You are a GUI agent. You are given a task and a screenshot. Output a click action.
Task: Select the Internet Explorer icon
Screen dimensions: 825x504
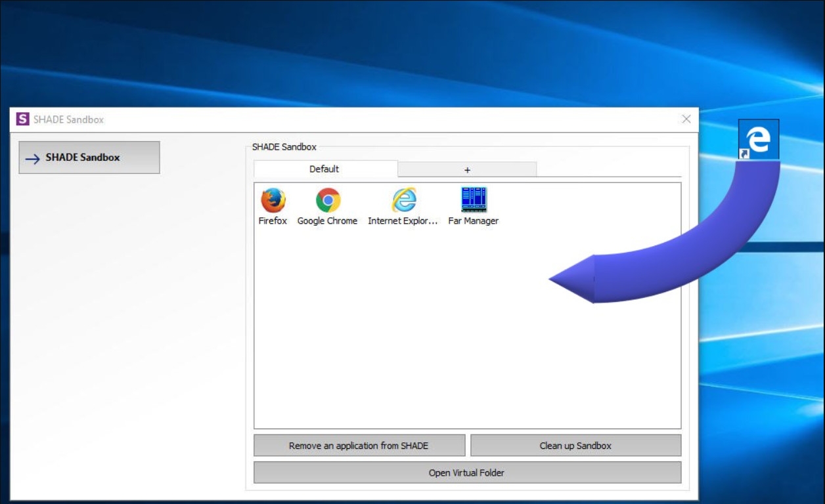[x=403, y=200]
